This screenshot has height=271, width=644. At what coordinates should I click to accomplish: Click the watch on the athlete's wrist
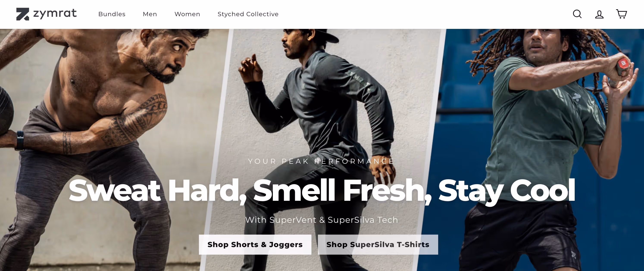(x=20, y=141)
